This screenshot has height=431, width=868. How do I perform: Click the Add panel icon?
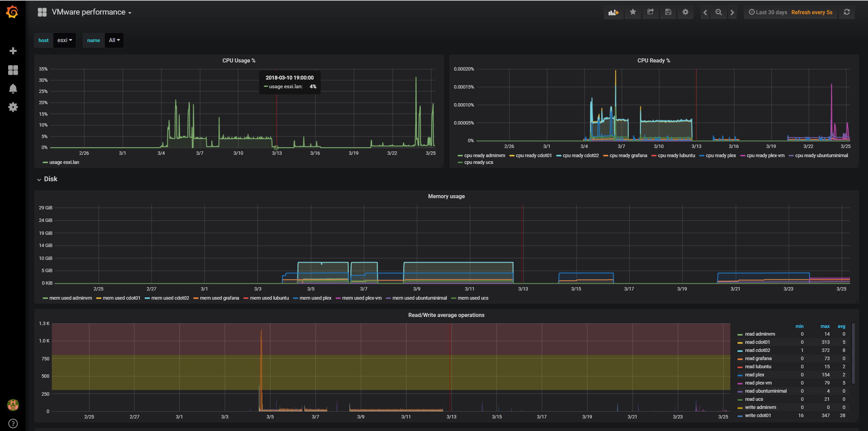[x=613, y=13]
